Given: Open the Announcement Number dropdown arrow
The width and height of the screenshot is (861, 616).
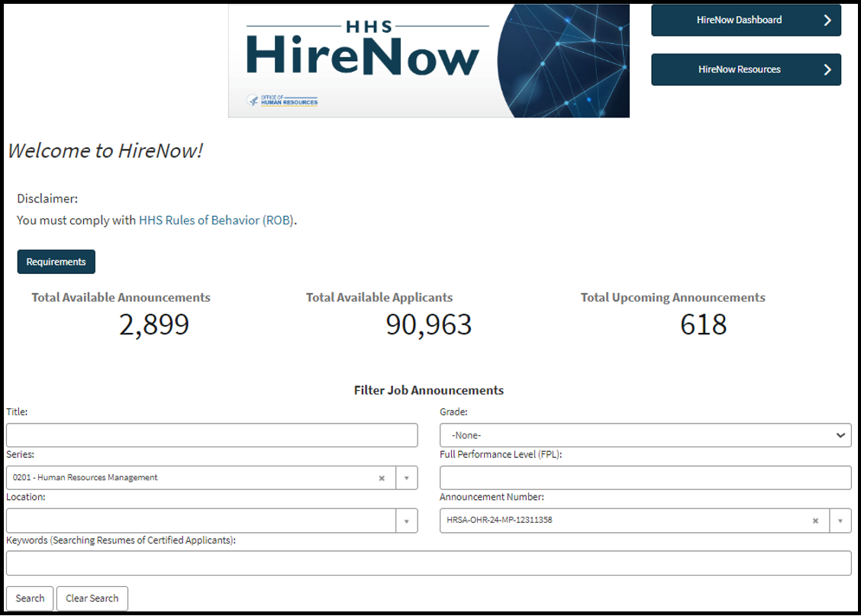Looking at the screenshot, I should tap(840, 521).
